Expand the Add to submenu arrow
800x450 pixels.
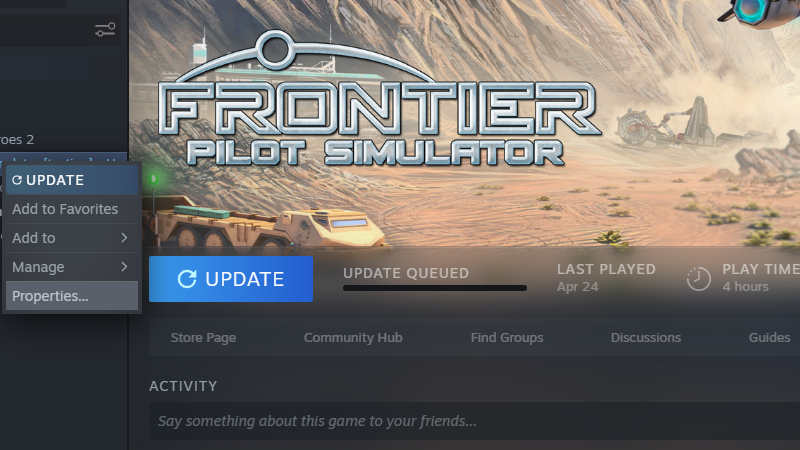pos(124,238)
